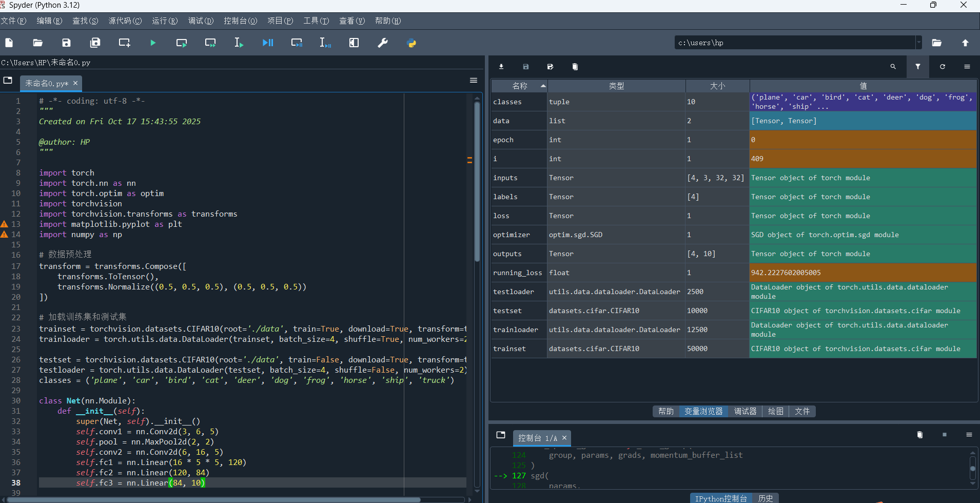The image size is (980, 503).
Task: Remove all variables with the trash icon
Action: 575,67
